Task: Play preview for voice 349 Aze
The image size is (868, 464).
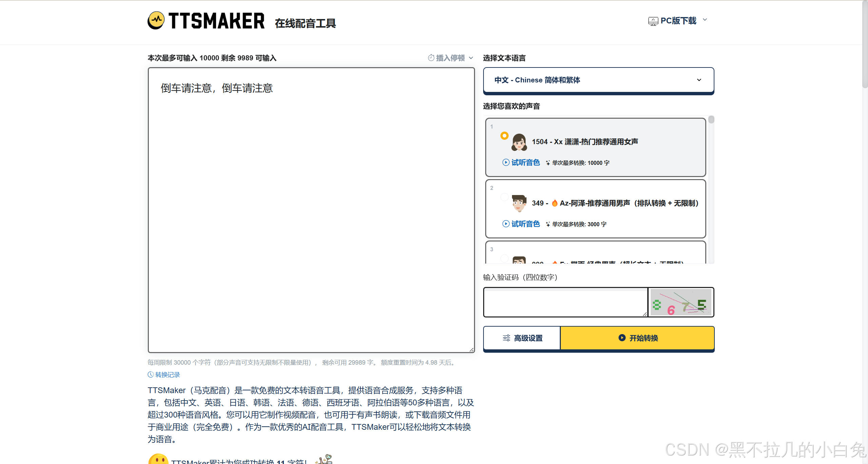Action: 521,224
